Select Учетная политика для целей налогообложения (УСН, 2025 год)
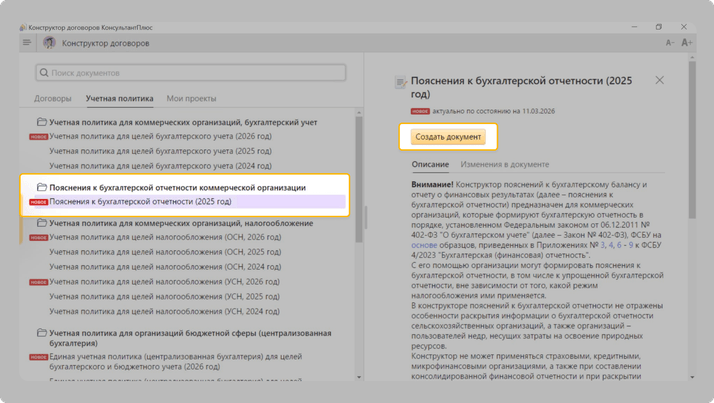 tap(164, 296)
